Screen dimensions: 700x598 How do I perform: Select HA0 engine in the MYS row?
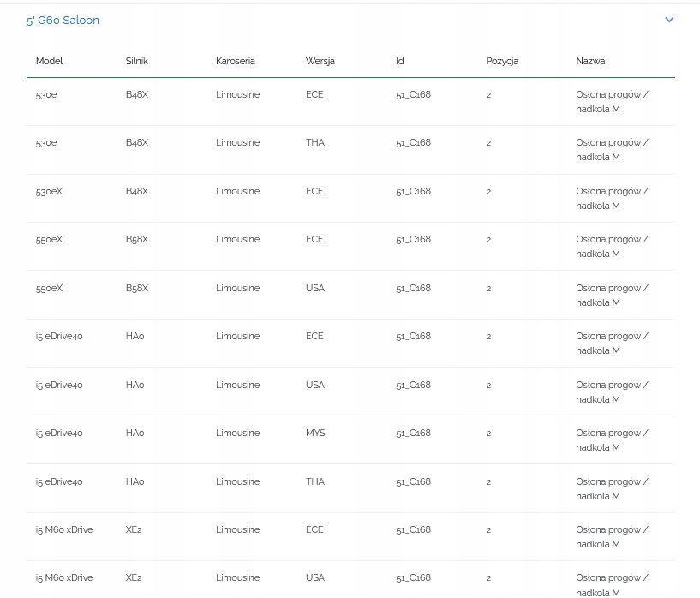pos(135,433)
